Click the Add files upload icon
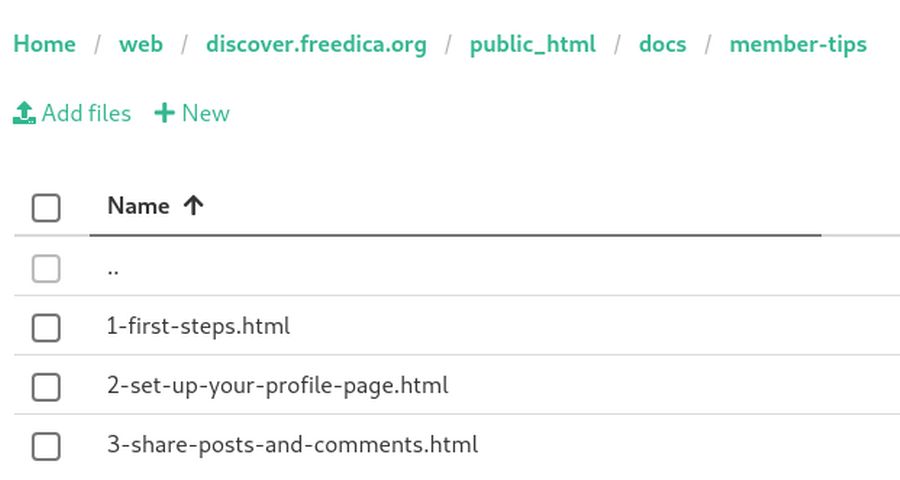Screen dimensions: 900x480 click(24, 114)
